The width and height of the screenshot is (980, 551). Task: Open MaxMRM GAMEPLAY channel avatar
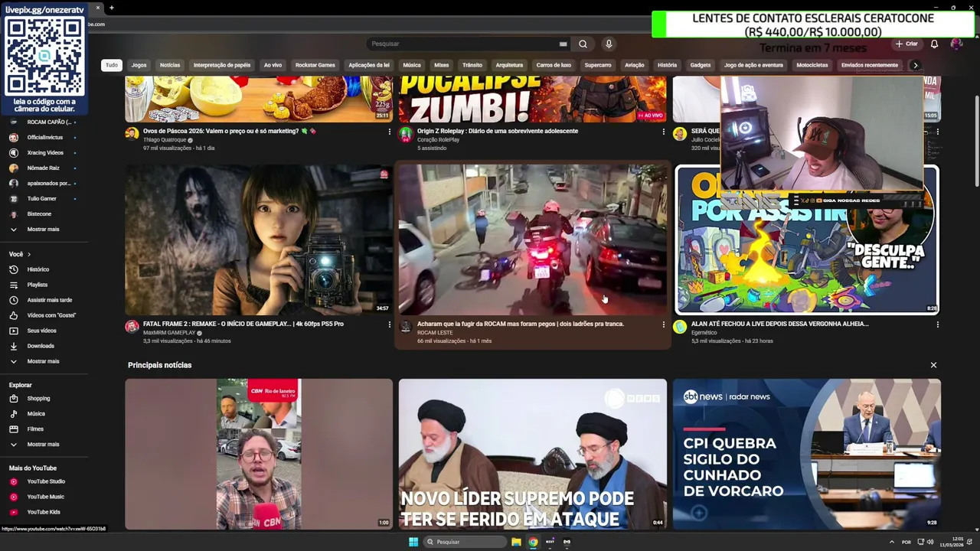132,327
